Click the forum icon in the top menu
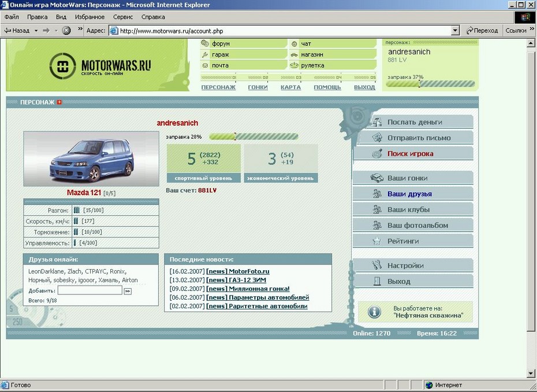537x392 pixels. (205, 43)
